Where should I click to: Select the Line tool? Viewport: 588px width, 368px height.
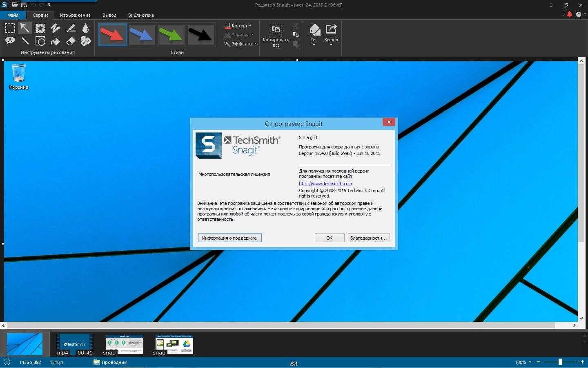(25, 41)
